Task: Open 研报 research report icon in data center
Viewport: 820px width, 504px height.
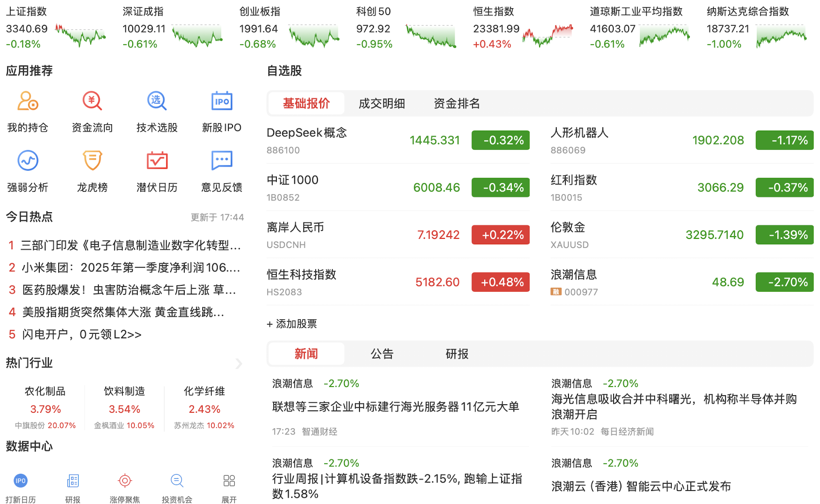Action: point(73,481)
